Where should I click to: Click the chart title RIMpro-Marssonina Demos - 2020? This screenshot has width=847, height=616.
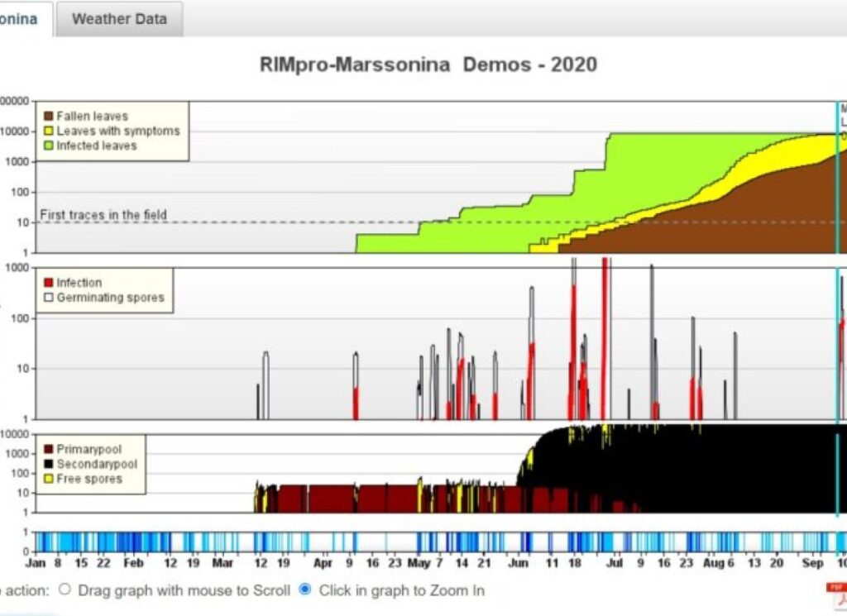pos(428,64)
